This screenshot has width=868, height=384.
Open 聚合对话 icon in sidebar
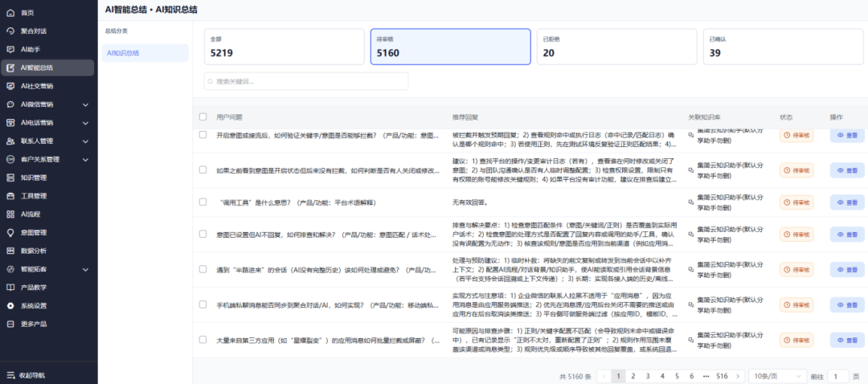(x=10, y=31)
